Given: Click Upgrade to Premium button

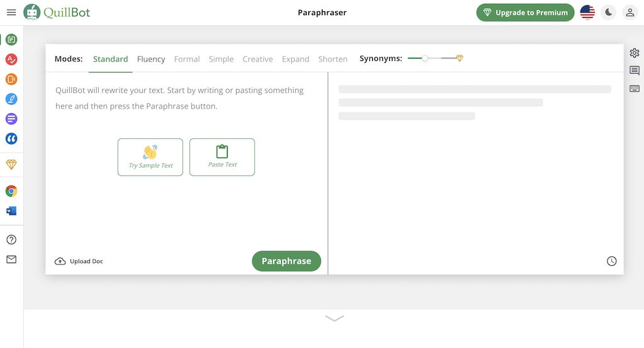Looking at the screenshot, I should coord(525,13).
